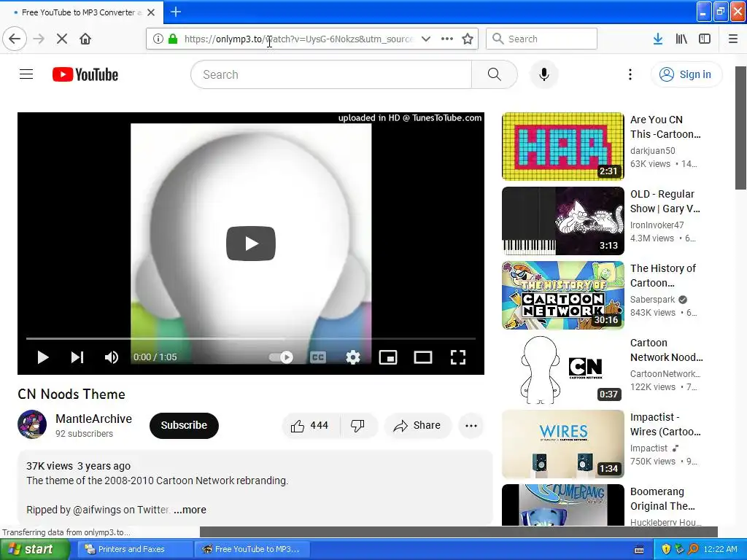Play video with the large center play button
Viewport: 747px width, 560px height.
251,244
